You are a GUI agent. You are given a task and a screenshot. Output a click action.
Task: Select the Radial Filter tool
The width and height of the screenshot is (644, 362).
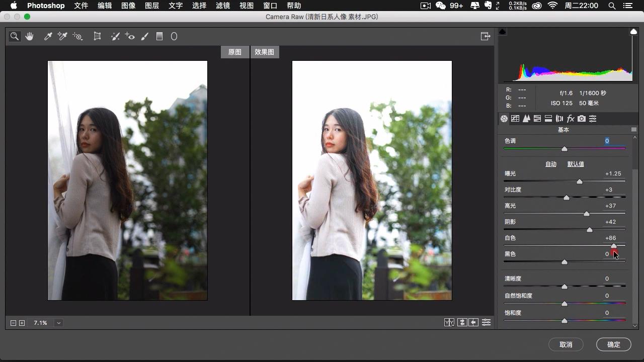point(174,36)
